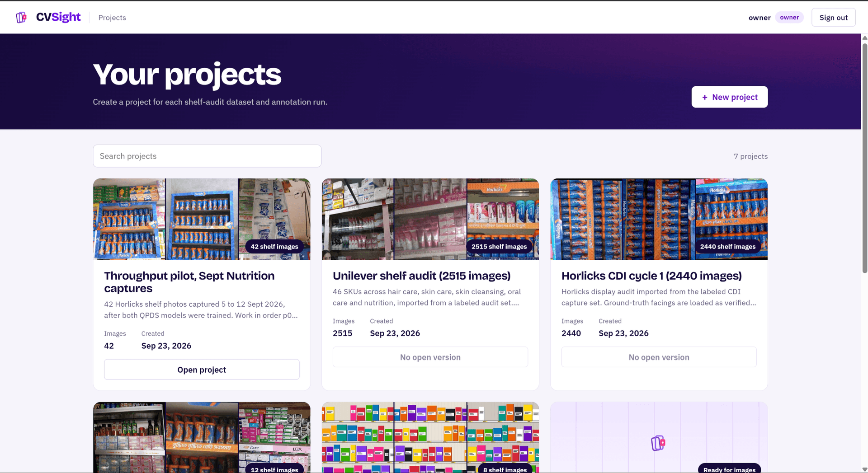Click the 7 projects count text
The width and height of the screenshot is (868, 473).
(x=750, y=156)
